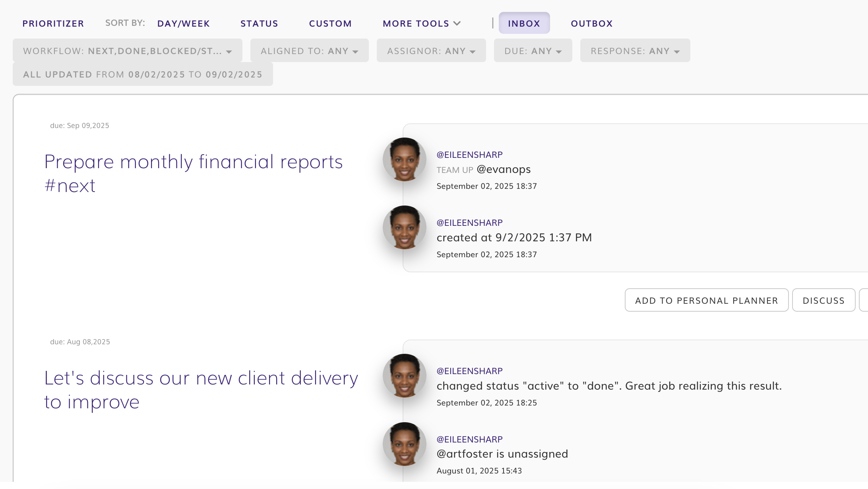Switch to the Outbox tab
This screenshot has width=868, height=489.
(x=591, y=23)
